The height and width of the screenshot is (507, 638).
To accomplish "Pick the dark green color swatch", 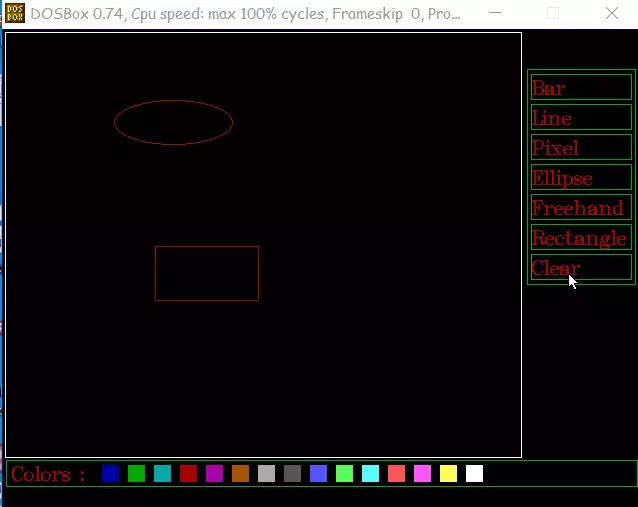I will click(x=136, y=474).
